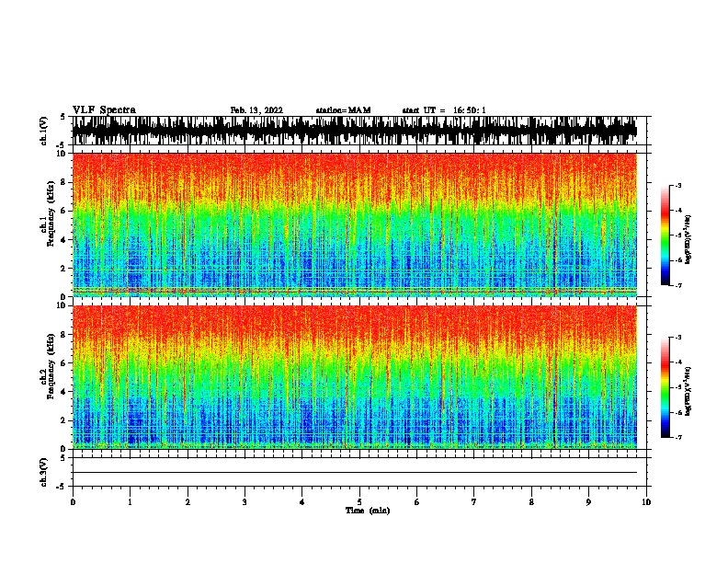Click the "Time (min)" axis label
This screenshot has width=728, height=563.
click(x=368, y=511)
